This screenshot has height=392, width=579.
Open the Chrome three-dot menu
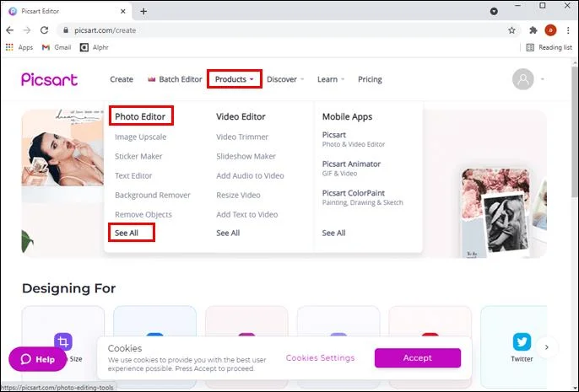[568, 30]
